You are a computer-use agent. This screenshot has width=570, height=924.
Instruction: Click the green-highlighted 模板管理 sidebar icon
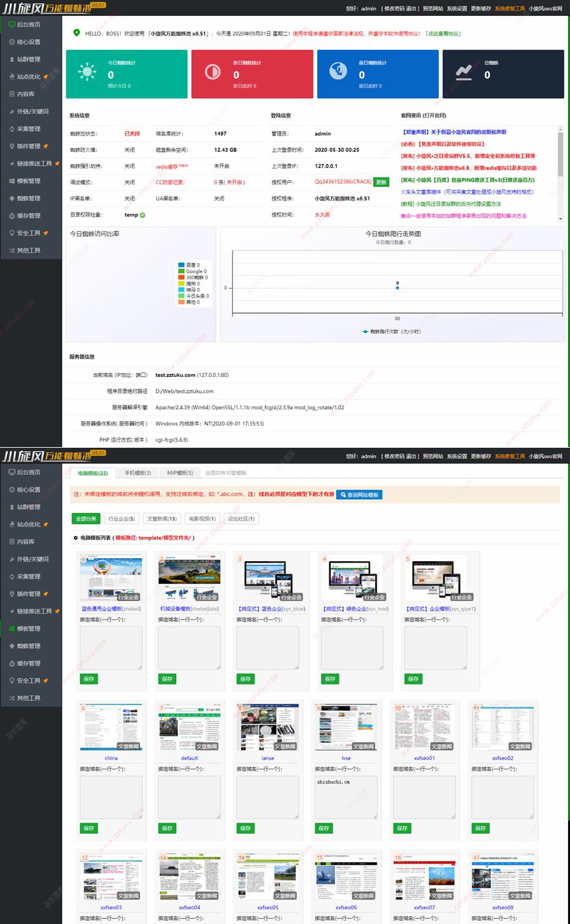[12, 628]
